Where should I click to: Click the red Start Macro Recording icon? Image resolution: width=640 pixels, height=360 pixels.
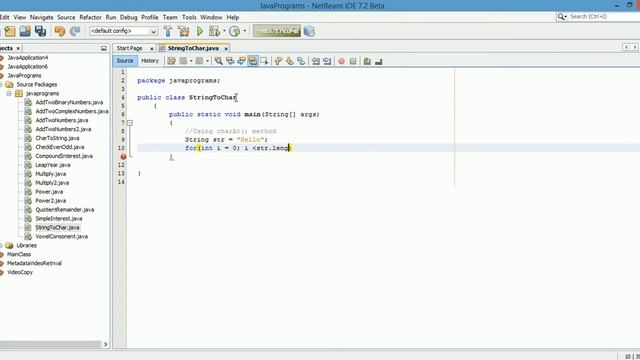341,61
